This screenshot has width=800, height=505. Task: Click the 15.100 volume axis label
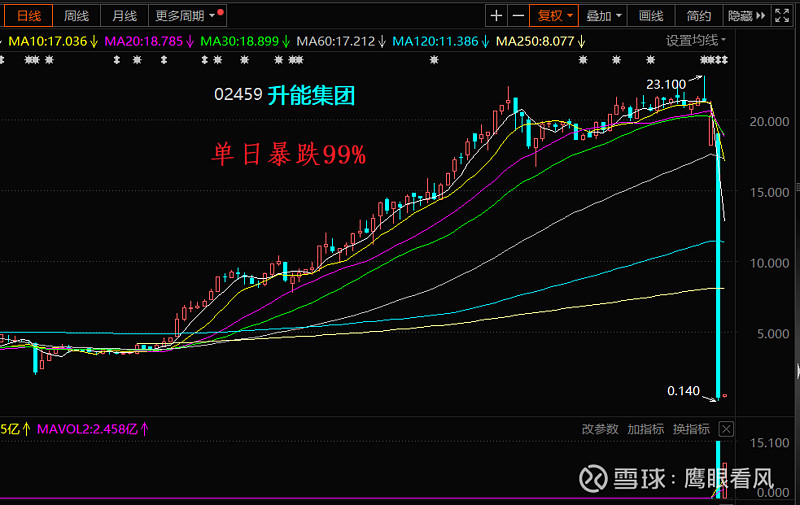tap(769, 443)
